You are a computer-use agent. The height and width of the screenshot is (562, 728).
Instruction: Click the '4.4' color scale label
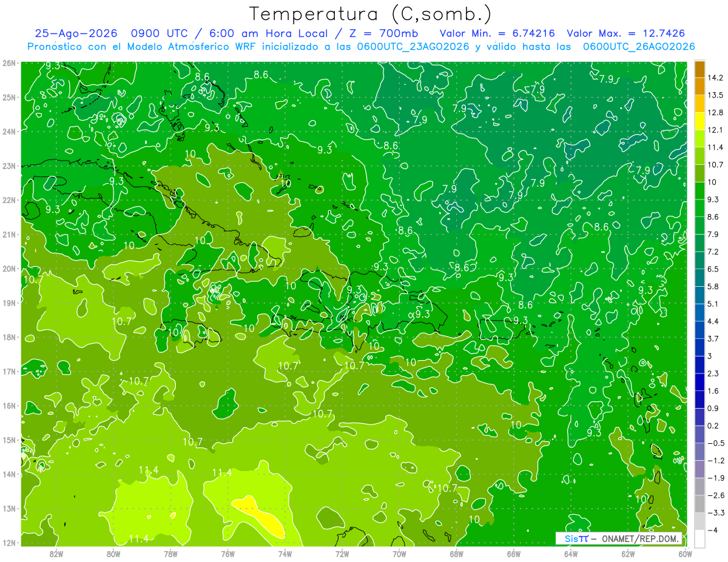click(713, 321)
